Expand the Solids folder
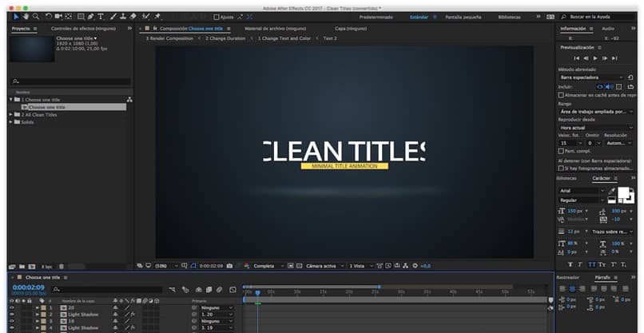644x333 pixels. pyautogui.click(x=11, y=122)
